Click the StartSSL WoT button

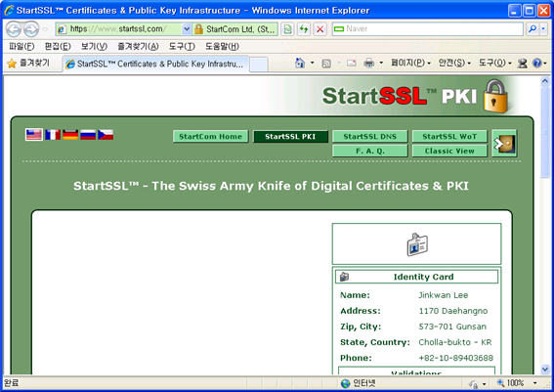(x=449, y=137)
